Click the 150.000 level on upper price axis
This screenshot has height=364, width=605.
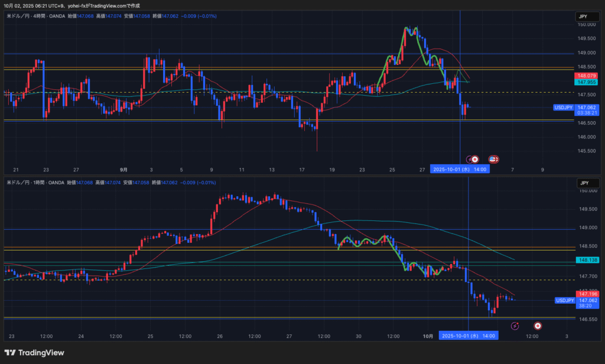tap(586, 25)
